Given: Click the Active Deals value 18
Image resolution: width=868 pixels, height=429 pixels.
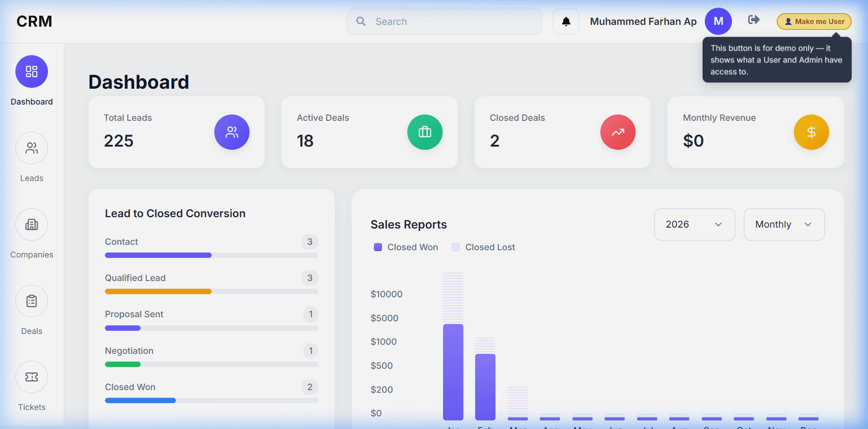Looking at the screenshot, I should pyautogui.click(x=305, y=141).
